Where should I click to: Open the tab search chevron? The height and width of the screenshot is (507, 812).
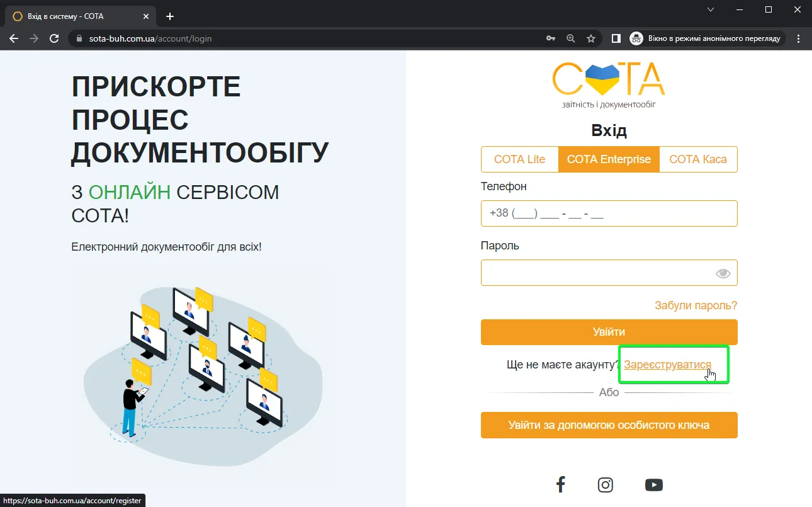711,9
